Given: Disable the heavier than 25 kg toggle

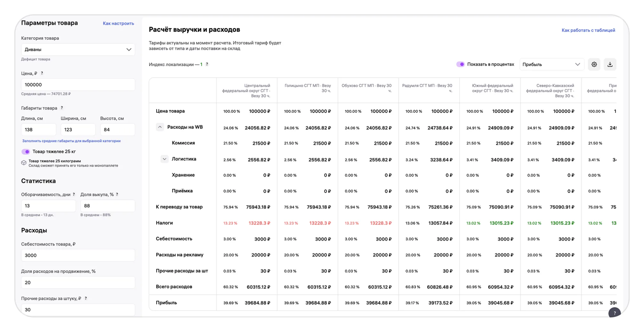Looking at the screenshot, I should (x=26, y=151).
